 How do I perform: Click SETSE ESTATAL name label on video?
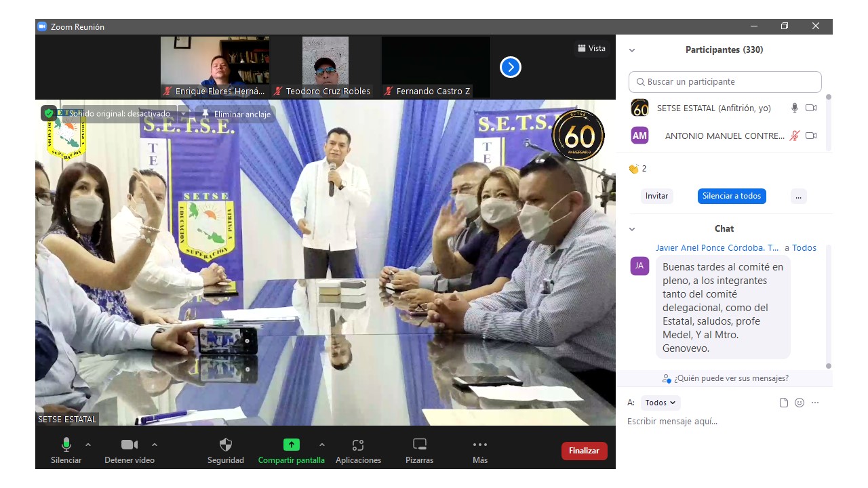click(67, 420)
